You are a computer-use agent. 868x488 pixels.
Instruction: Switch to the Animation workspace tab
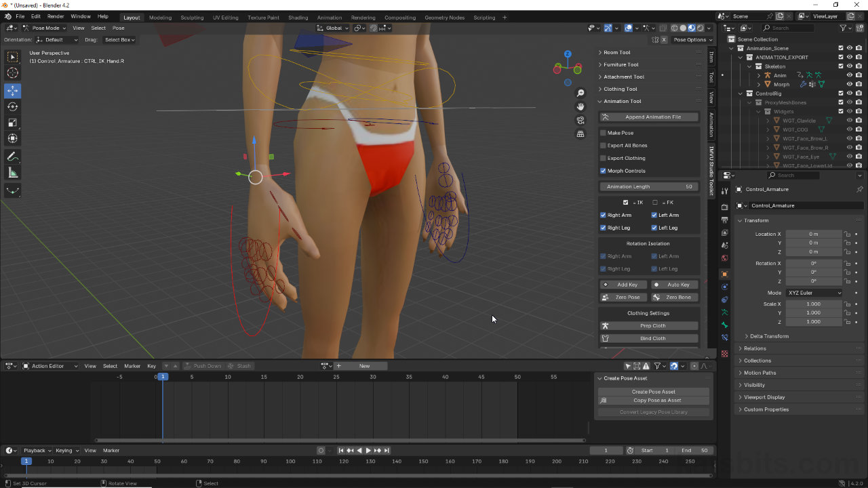(x=330, y=18)
